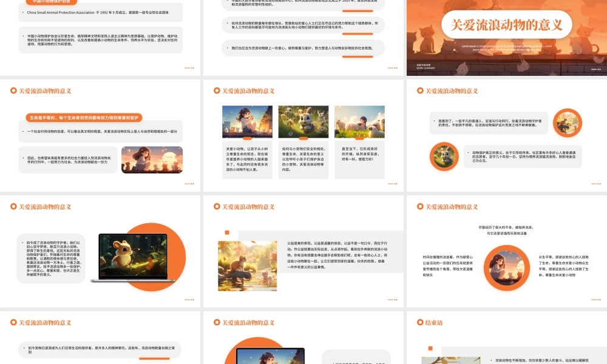607x364 pixels.
Task: Click the orange cat by the pond image
Action: click(248, 266)
